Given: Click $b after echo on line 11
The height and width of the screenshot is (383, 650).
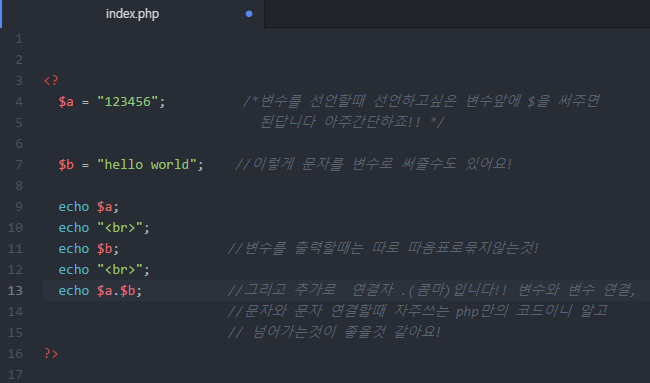Looking at the screenshot, I should [x=104, y=248].
